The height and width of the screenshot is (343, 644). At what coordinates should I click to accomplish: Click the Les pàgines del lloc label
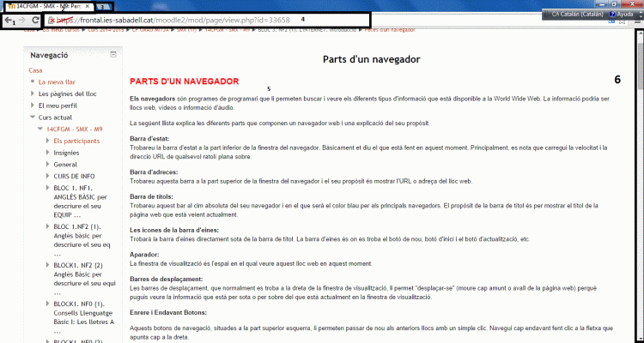point(67,94)
